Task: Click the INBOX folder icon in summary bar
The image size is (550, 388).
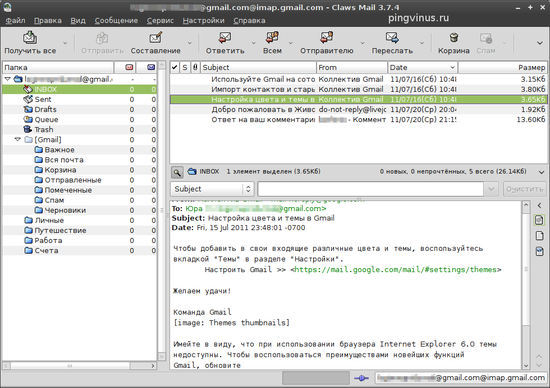Action: [x=192, y=172]
